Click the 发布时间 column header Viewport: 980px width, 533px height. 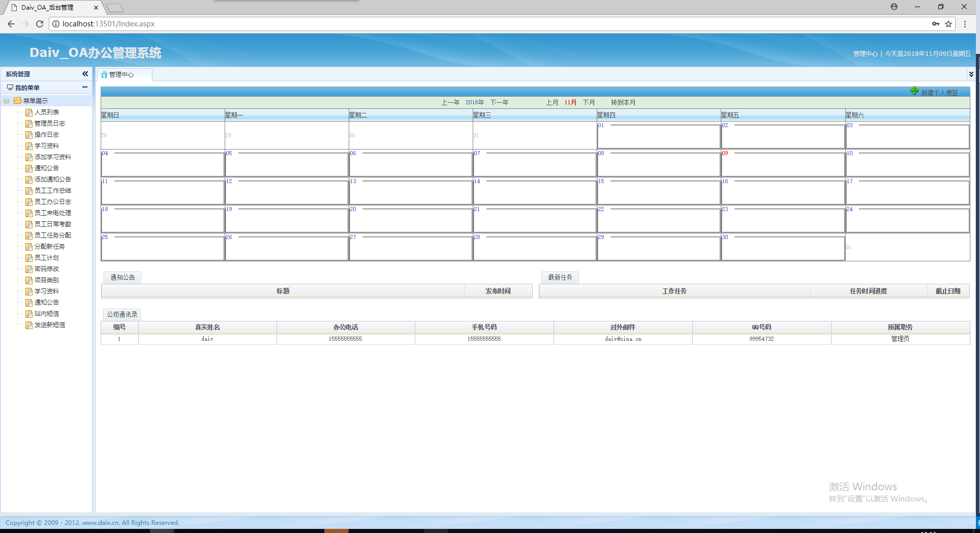pos(498,291)
